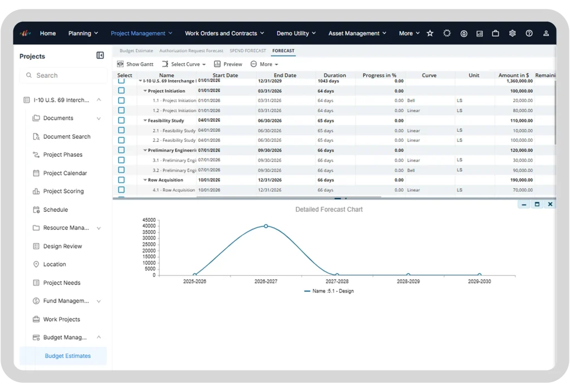The height and width of the screenshot is (392, 570).
Task: Switch to the SPEND FORECAST tab
Action: click(x=248, y=51)
